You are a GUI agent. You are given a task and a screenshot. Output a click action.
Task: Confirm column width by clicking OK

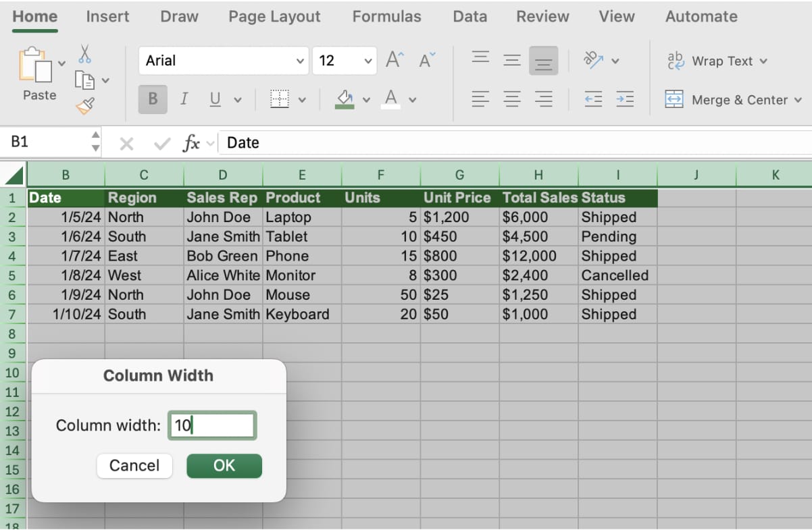point(224,466)
